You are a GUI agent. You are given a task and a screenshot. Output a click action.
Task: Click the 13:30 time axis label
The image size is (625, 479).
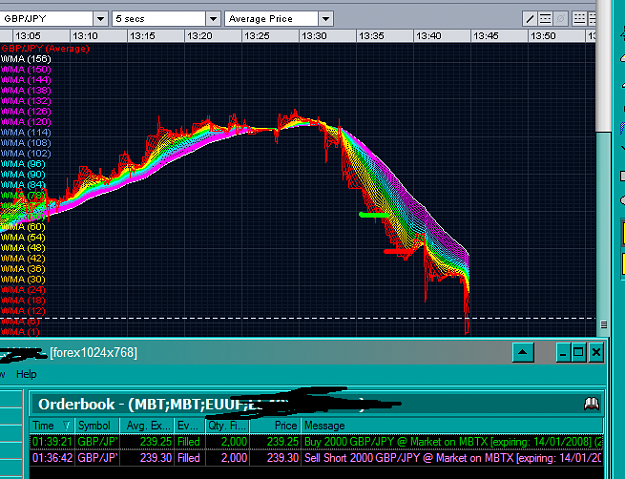click(x=314, y=36)
